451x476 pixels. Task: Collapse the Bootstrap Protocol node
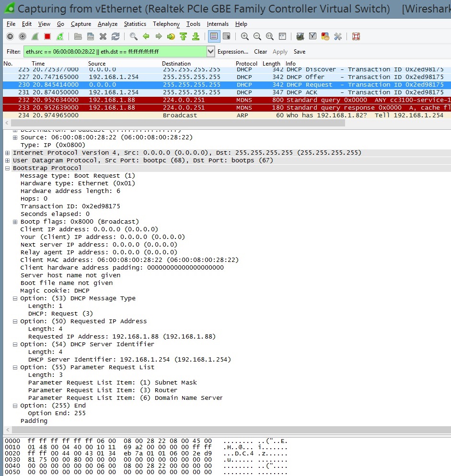point(8,168)
